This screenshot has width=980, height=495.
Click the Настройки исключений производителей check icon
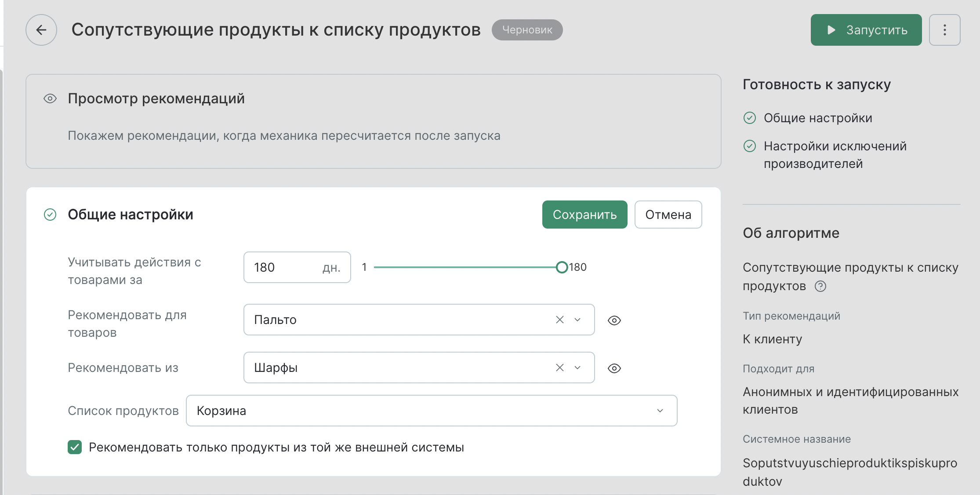click(749, 146)
